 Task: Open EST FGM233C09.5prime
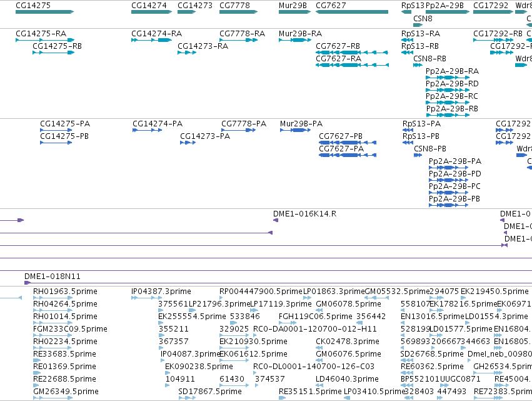pos(70,329)
